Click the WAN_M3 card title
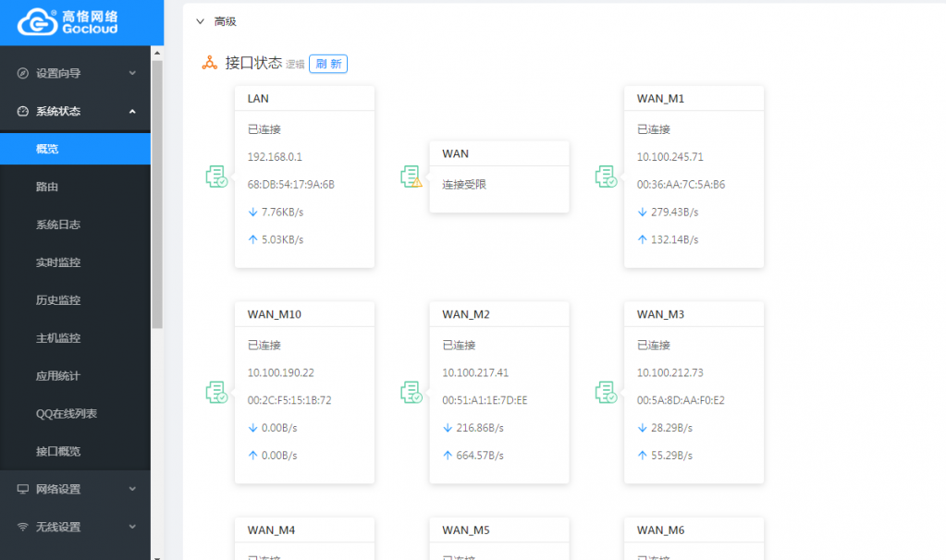 point(660,315)
